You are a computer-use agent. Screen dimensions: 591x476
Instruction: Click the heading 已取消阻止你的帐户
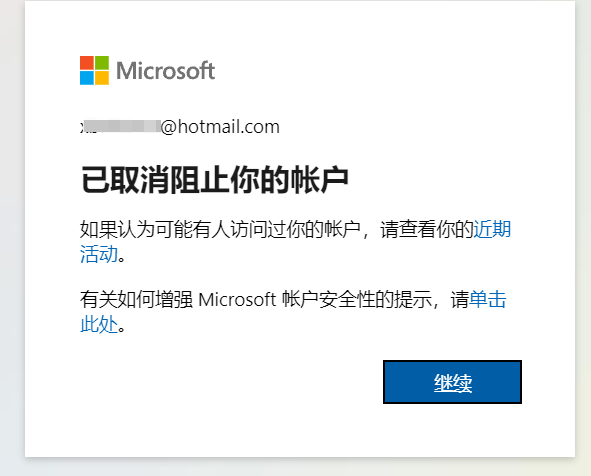click(214, 180)
